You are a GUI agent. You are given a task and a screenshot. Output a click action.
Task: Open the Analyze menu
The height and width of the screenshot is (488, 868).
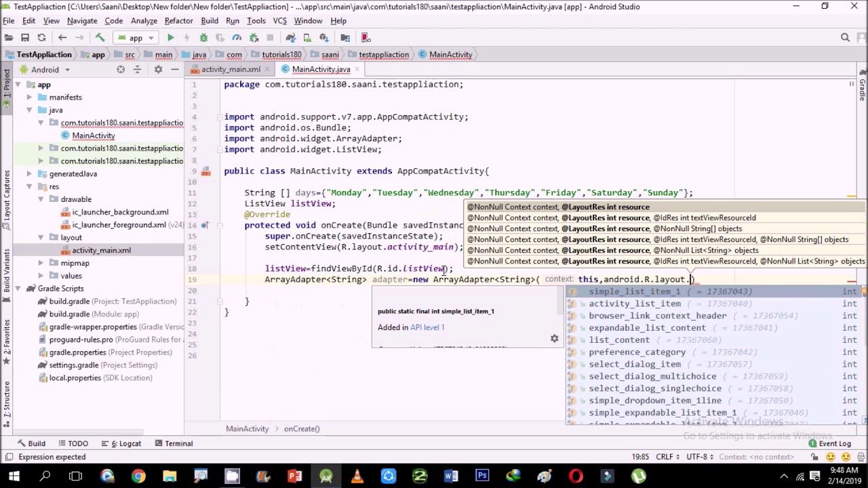point(144,21)
